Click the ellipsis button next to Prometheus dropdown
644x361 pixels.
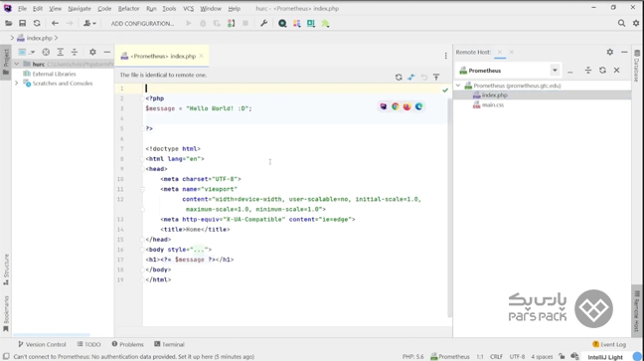click(x=570, y=71)
